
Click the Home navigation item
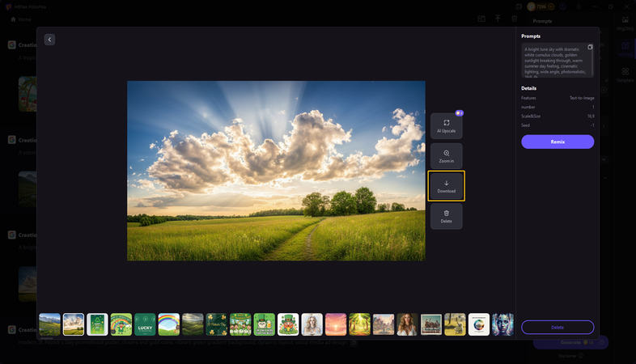tap(21, 19)
